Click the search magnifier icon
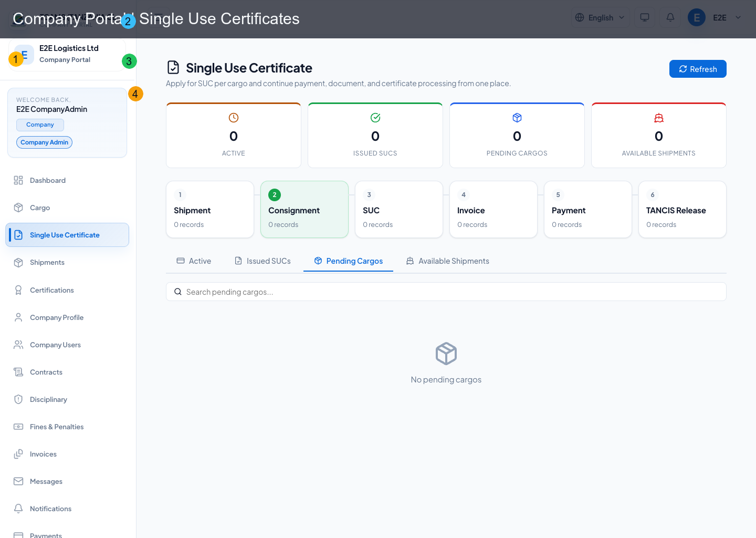The width and height of the screenshot is (756, 538). click(178, 292)
